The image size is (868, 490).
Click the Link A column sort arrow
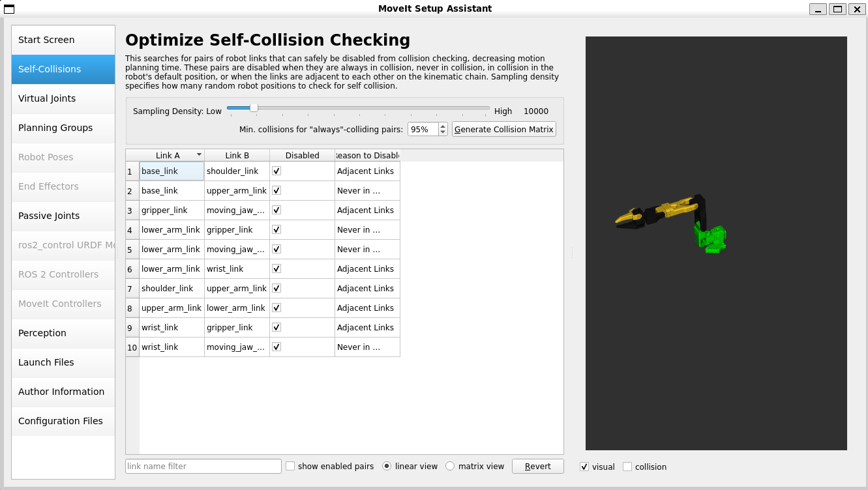199,155
